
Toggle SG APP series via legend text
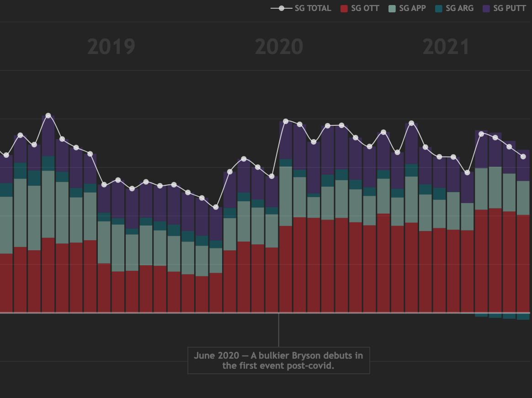click(412, 8)
